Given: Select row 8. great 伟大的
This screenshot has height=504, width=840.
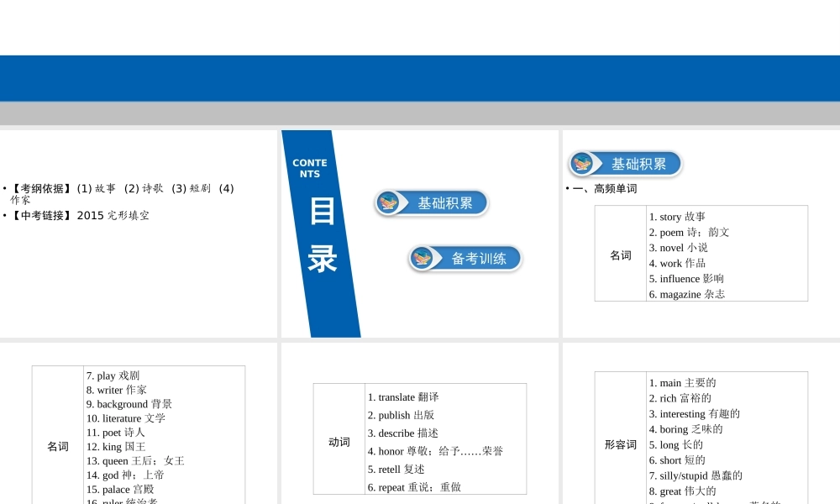Looking at the screenshot, I should (682, 491).
